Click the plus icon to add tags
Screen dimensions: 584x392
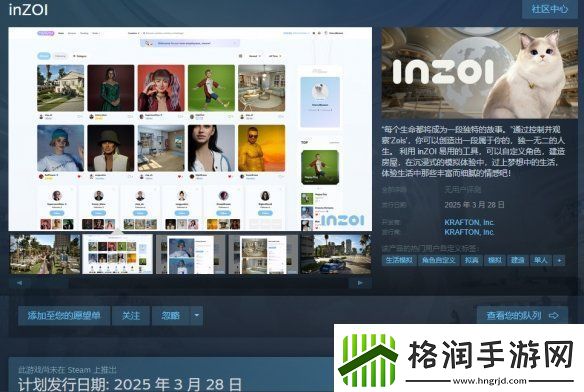point(559,260)
